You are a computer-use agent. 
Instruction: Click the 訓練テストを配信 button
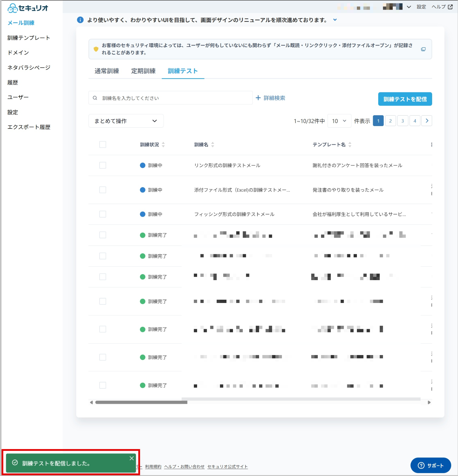pyautogui.click(x=405, y=99)
